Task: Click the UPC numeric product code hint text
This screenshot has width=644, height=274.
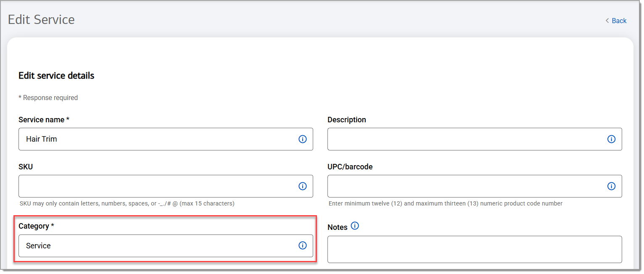Action: point(446,203)
